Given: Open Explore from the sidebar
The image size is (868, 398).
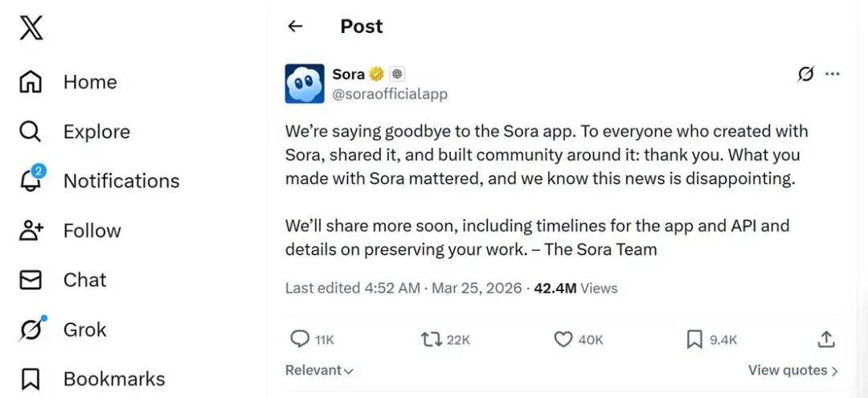Looking at the screenshot, I should pos(96,132).
